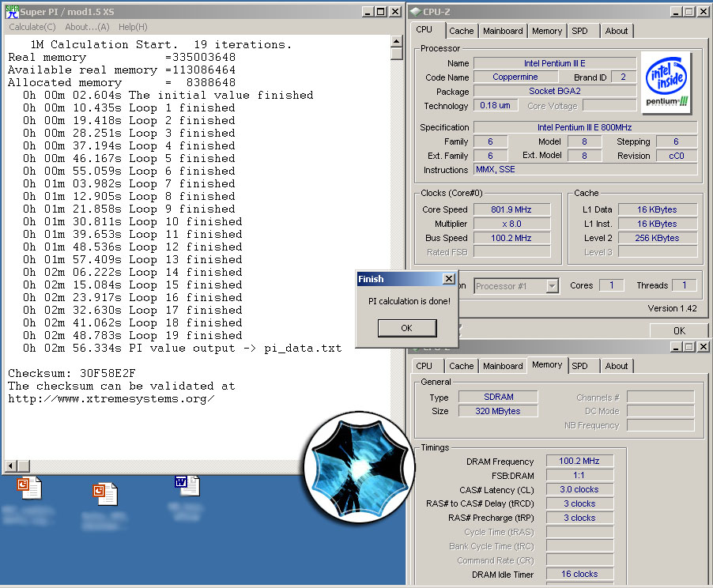Switch to Cache tab in upper CPU-Z

(462, 31)
